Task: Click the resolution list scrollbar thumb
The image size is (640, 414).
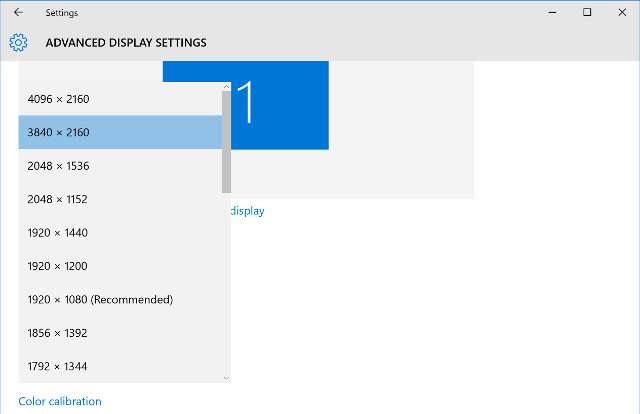Action: (227, 142)
